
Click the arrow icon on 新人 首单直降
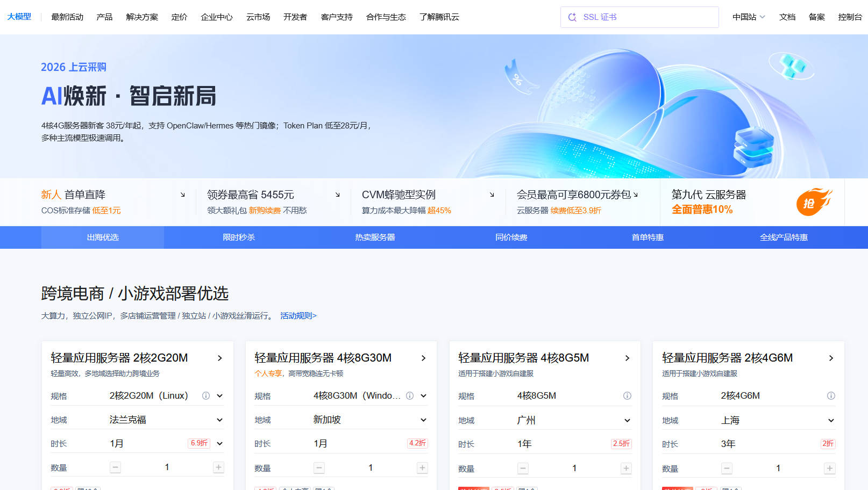click(183, 194)
